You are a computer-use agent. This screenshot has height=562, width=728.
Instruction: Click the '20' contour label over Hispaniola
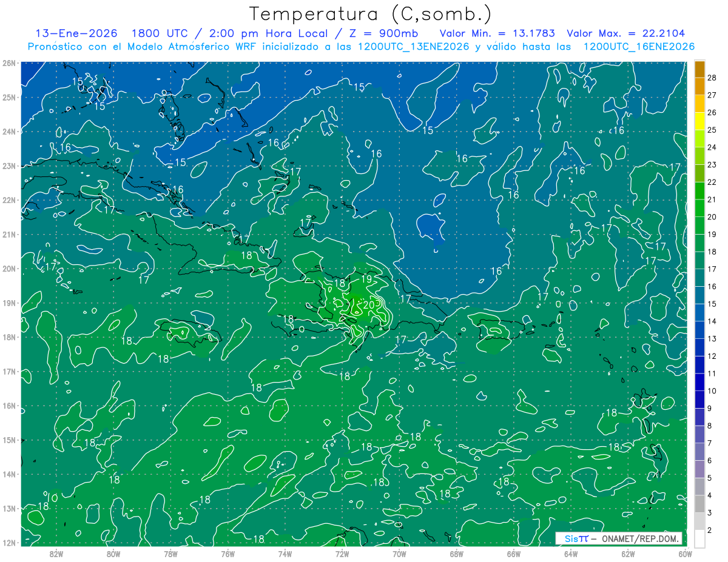click(x=369, y=304)
